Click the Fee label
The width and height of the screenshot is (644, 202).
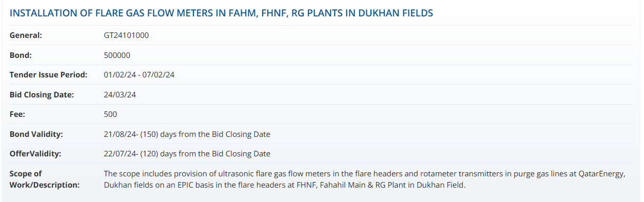tap(17, 114)
